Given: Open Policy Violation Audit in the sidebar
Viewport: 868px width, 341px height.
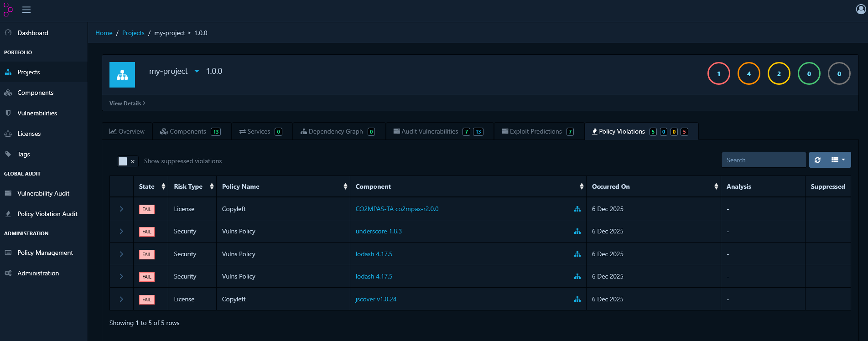Looking at the screenshot, I should [x=44, y=214].
